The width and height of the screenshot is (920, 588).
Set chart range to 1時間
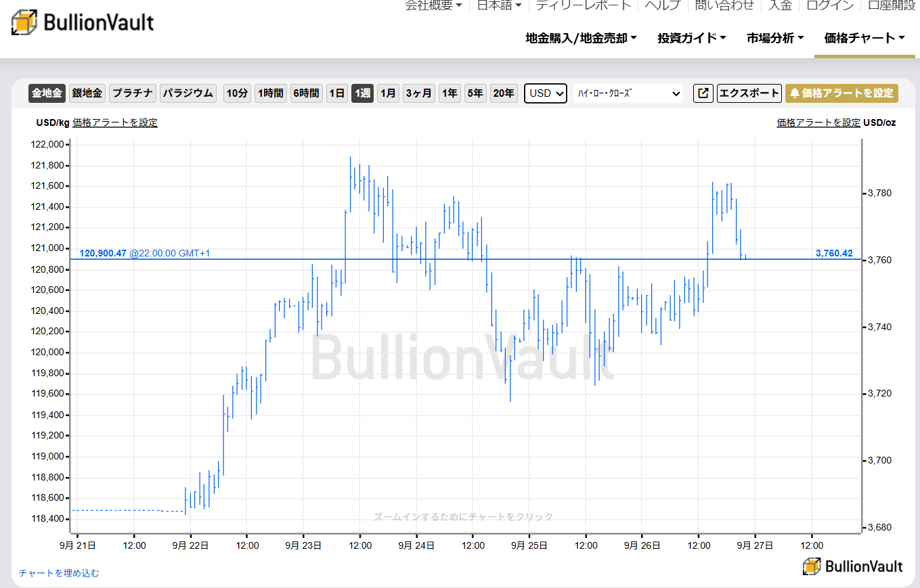click(x=271, y=93)
